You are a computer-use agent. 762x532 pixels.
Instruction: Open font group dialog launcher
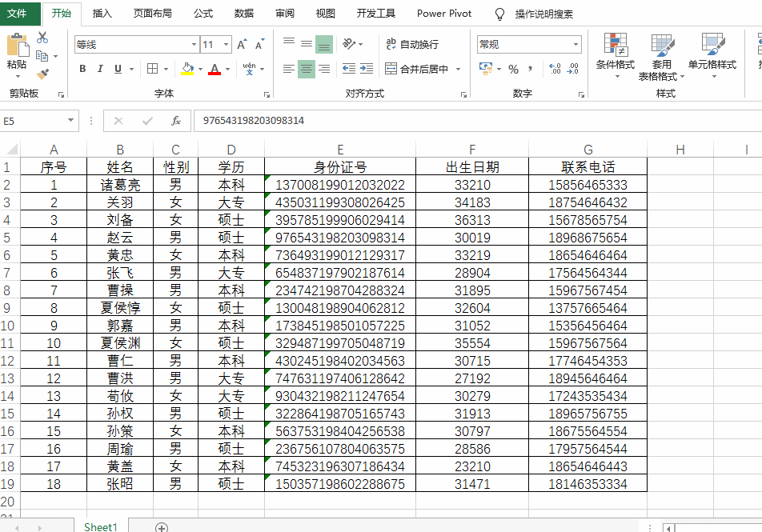tap(267, 94)
